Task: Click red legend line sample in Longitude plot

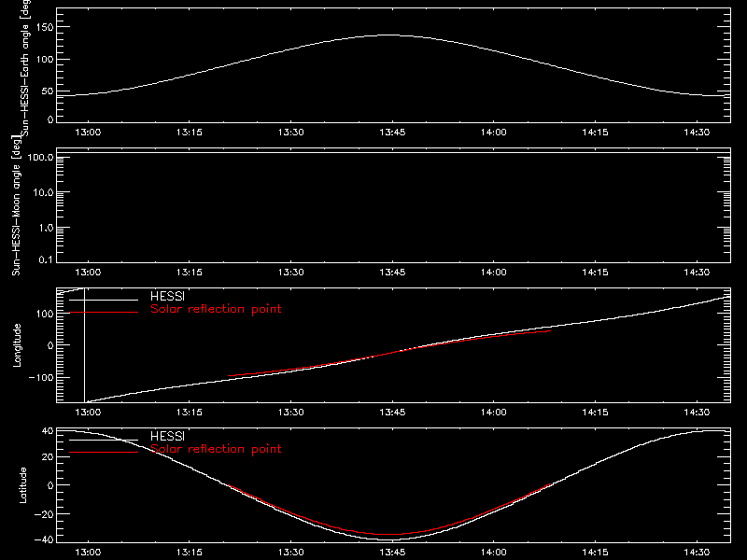Action: point(104,313)
